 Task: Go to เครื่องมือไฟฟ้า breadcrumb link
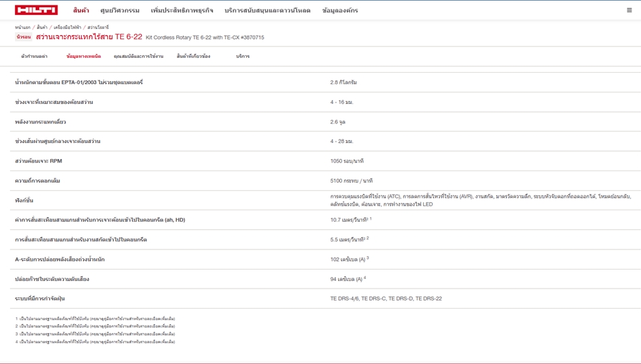point(67,28)
